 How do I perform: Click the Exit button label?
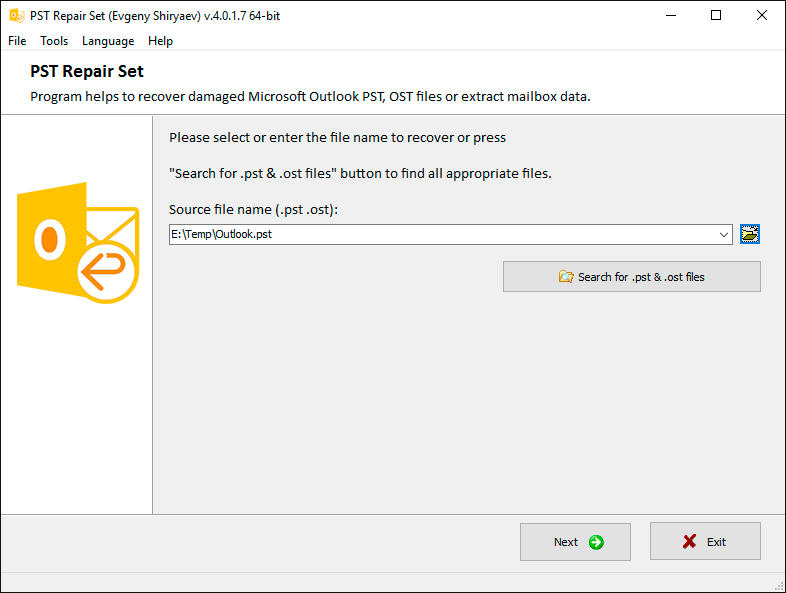pyautogui.click(x=716, y=542)
